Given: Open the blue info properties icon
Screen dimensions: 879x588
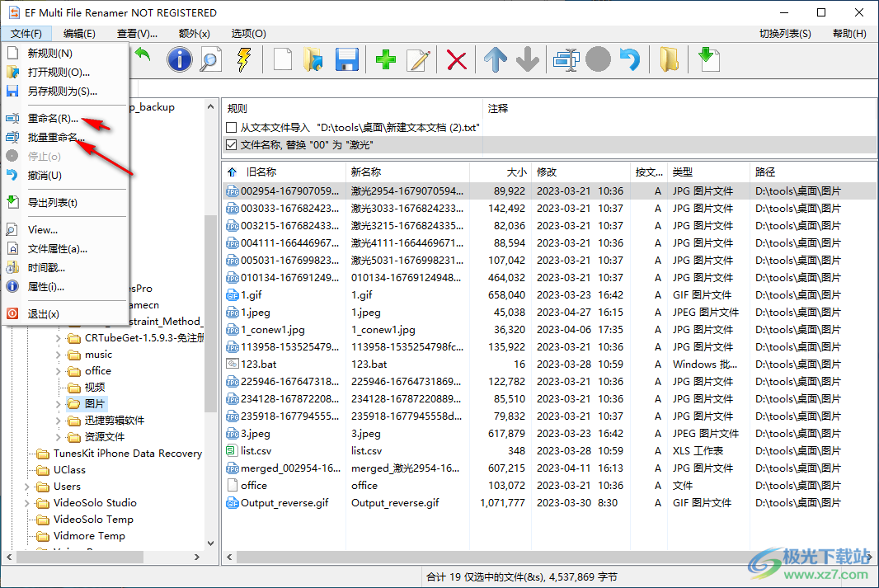Looking at the screenshot, I should pos(180,59).
